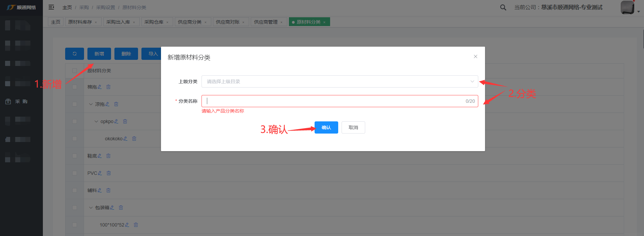
Task: Select the checkbox in the PVC row
Action: pos(75,173)
